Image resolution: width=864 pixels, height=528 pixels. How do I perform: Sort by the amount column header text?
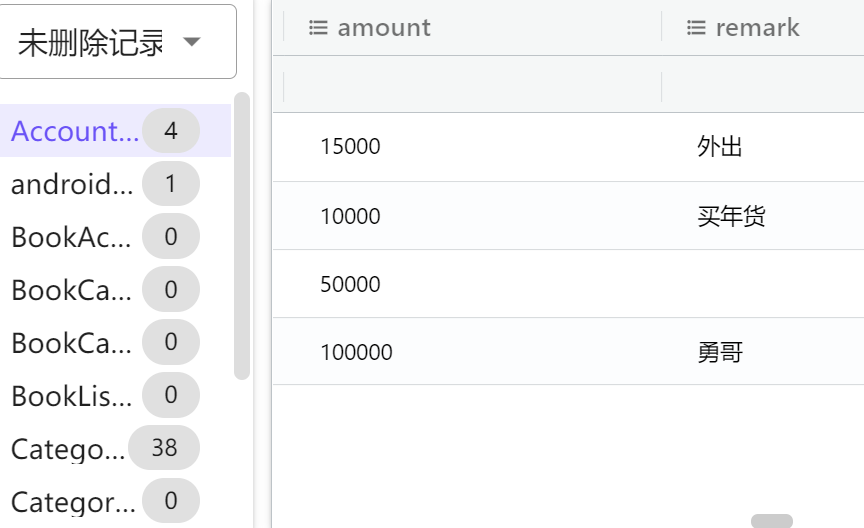tap(384, 28)
